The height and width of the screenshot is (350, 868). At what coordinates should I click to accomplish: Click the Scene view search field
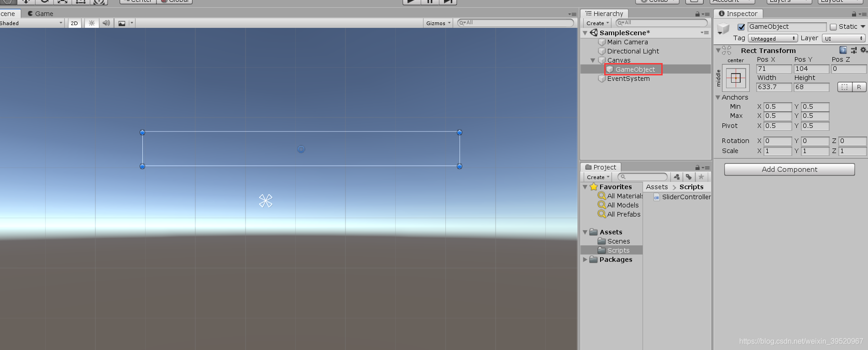click(x=515, y=23)
